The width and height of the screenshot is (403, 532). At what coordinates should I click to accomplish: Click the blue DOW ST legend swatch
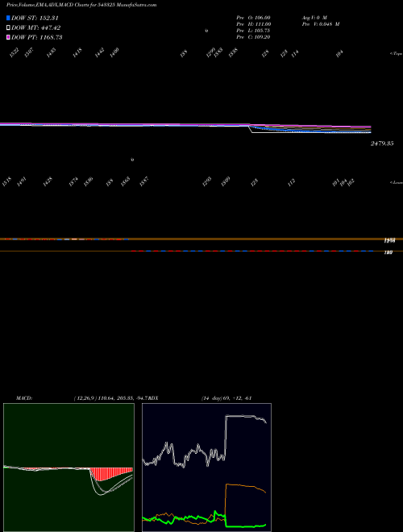[x=8, y=18]
